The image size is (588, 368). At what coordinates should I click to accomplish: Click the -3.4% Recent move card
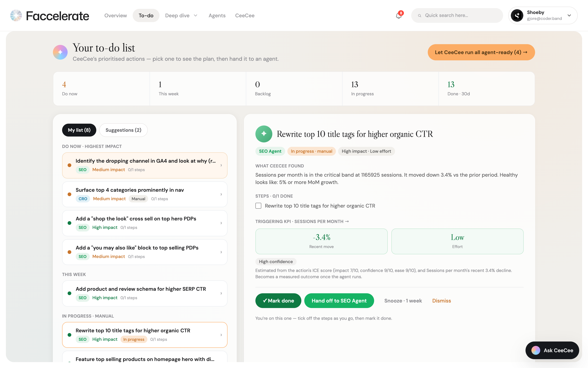[x=321, y=241]
